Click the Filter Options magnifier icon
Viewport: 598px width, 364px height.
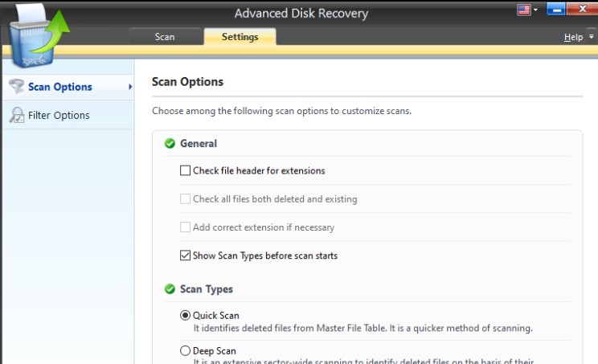pos(17,115)
